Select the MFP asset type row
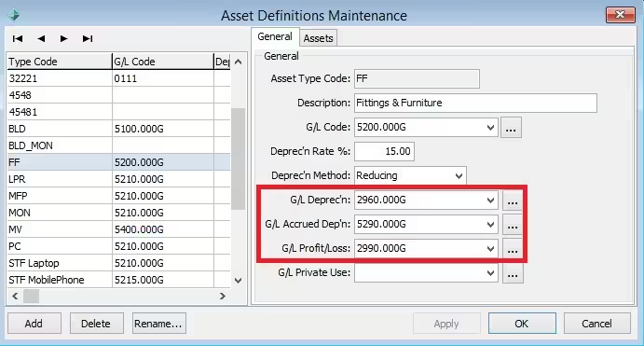The image size is (644, 346). pos(119,196)
